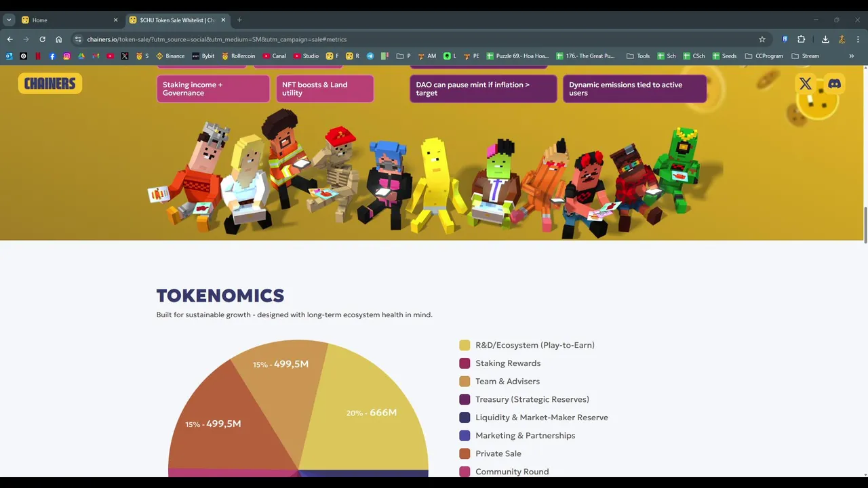The height and width of the screenshot is (488, 868).
Task: Open Chainers X social icon
Action: 805,84
